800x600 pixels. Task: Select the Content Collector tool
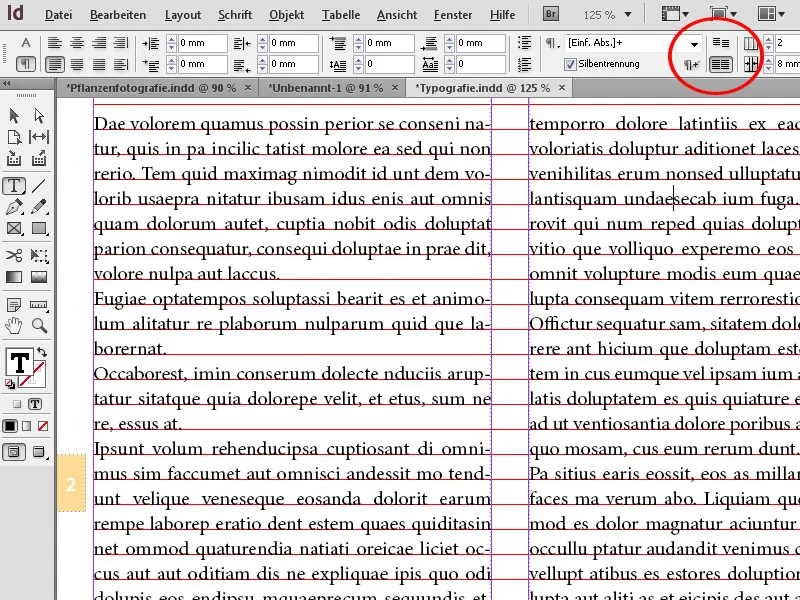[14, 159]
